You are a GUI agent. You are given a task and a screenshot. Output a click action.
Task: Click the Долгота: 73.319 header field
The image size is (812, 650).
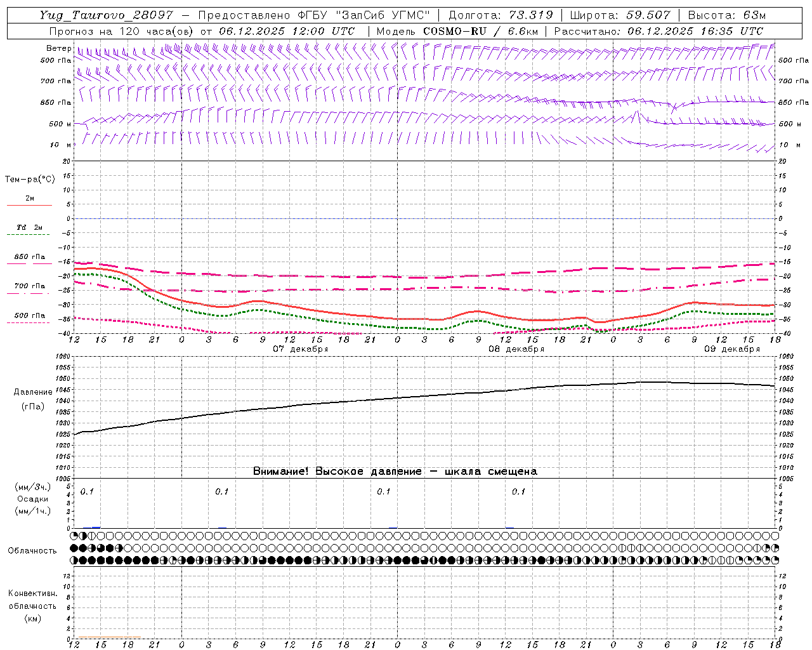[501, 16]
